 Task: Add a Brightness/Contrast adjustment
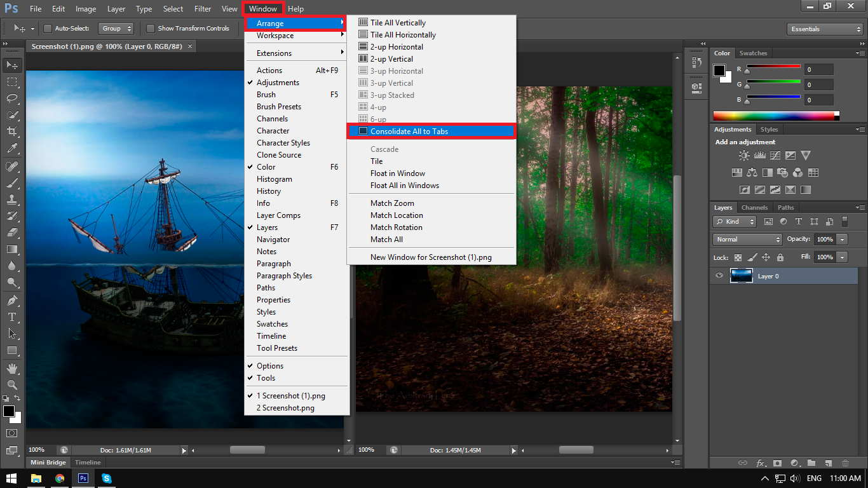(x=744, y=155)
